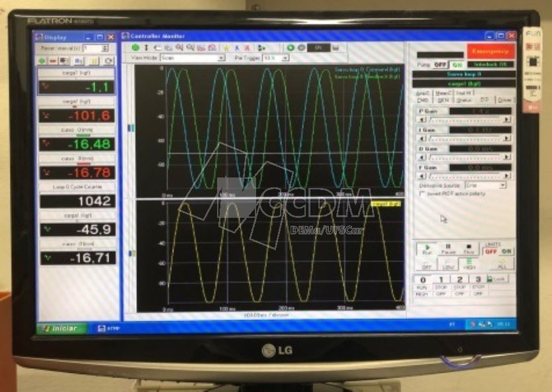Click the I Gain slider track

pos(465,138)
